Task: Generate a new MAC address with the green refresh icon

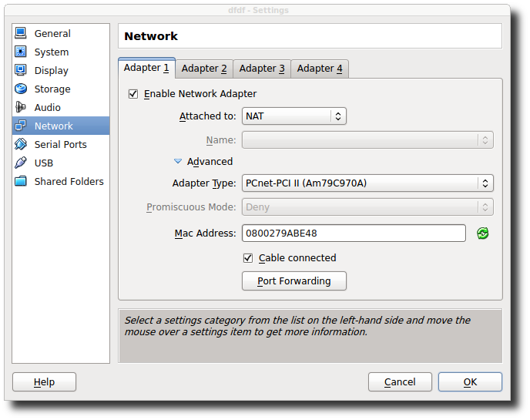Action: click(483, 234)
